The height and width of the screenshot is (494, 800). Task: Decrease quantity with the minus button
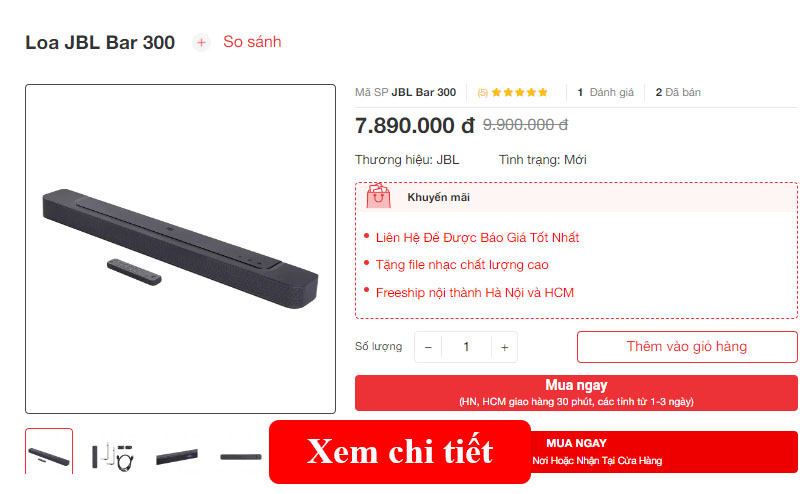[428, 347]
